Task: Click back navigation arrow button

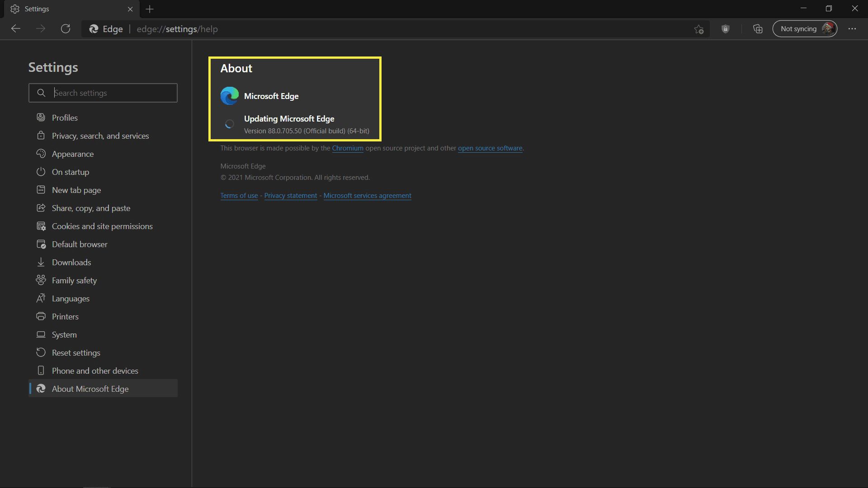Action: [14, 28]
